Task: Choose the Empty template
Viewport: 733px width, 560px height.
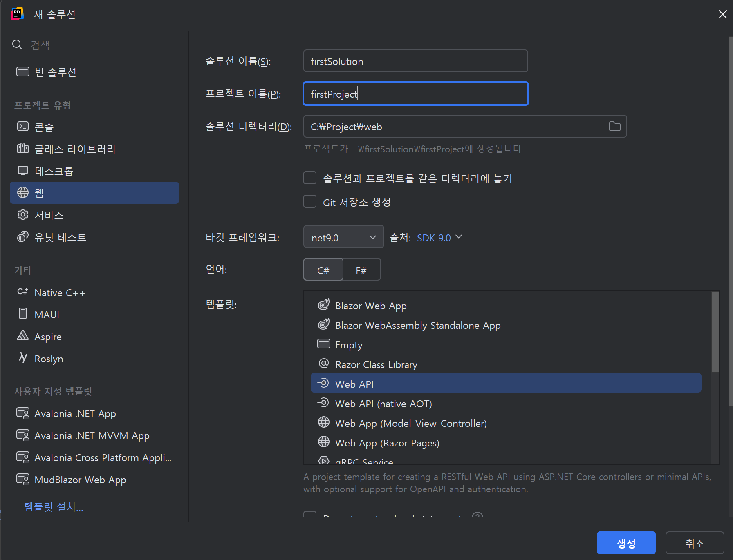Action: [506, 345]
